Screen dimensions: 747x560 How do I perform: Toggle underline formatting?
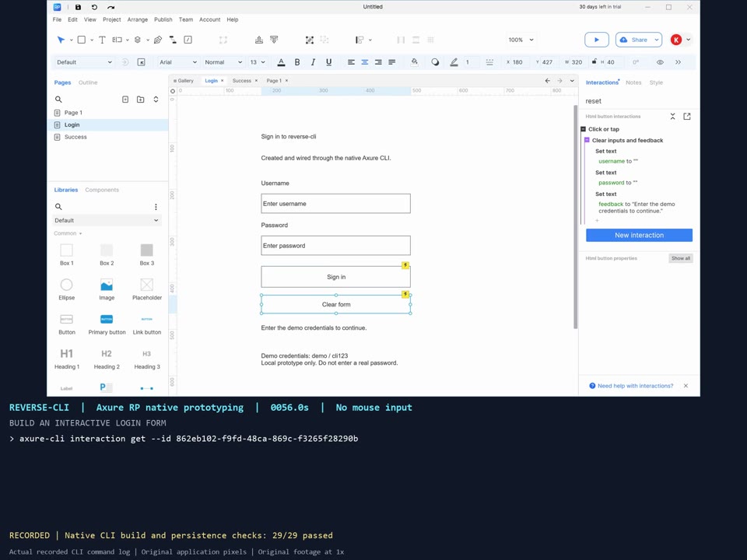click(x=328, y=62)
